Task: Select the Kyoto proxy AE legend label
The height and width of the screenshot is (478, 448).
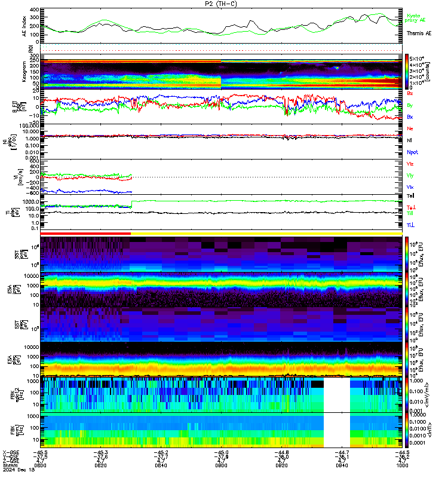Action: (x=415, y=18)
